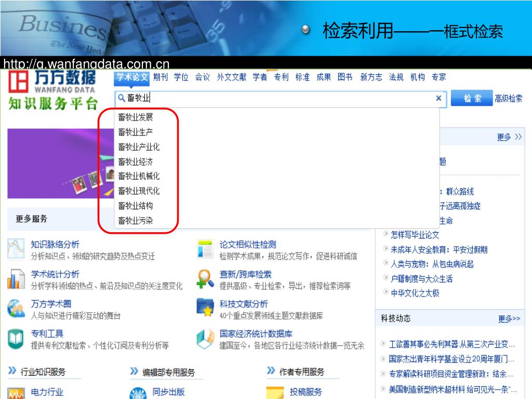The image size is (532, 399).
Task: Open article 人类与宠物：从包虫病说起
Action: [432, 264]
